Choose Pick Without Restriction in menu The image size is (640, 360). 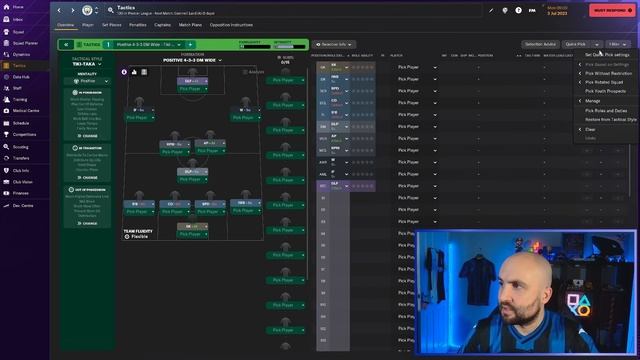(608, 73)
